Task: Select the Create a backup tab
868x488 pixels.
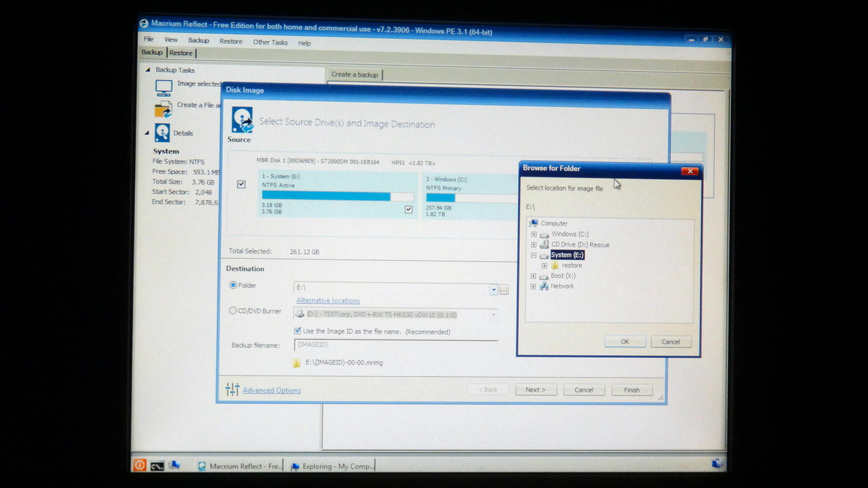Action: pos(355,75)
